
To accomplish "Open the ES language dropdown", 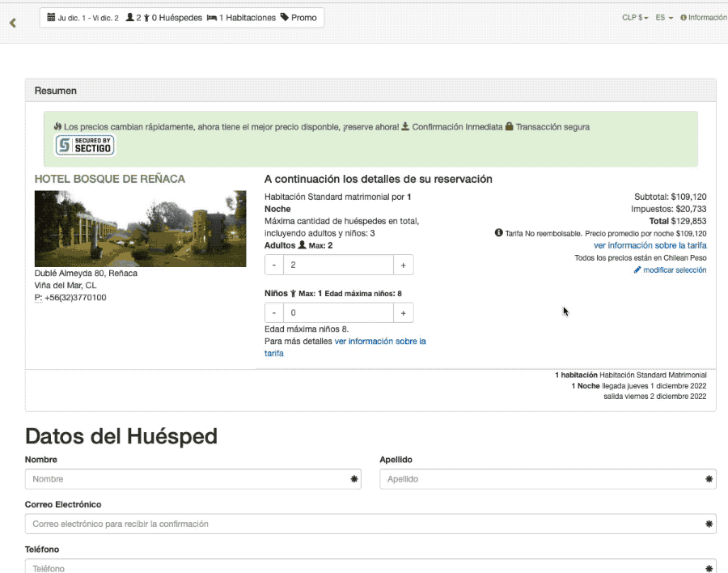I will click(664, 18).
